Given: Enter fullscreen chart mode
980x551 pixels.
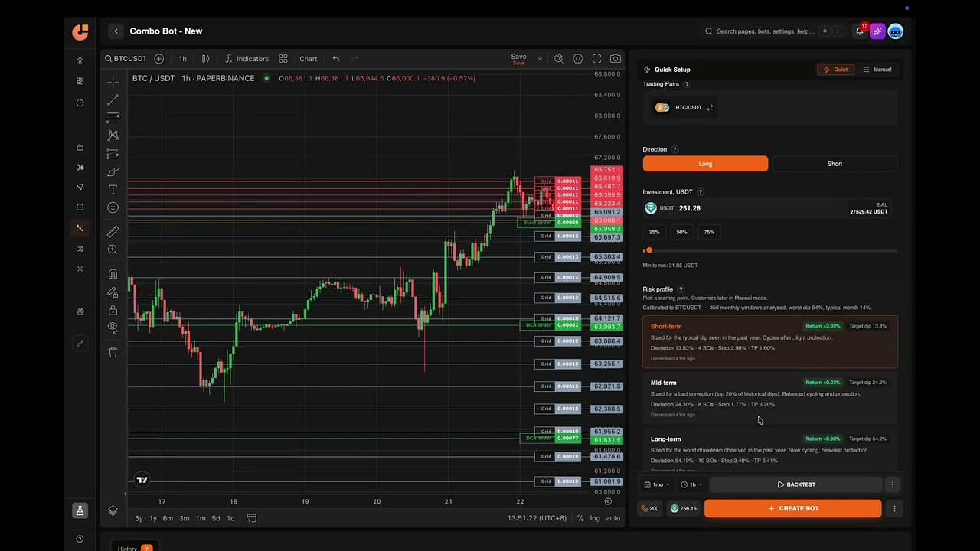Looking at the screenshot, I should tap(596, 58).
